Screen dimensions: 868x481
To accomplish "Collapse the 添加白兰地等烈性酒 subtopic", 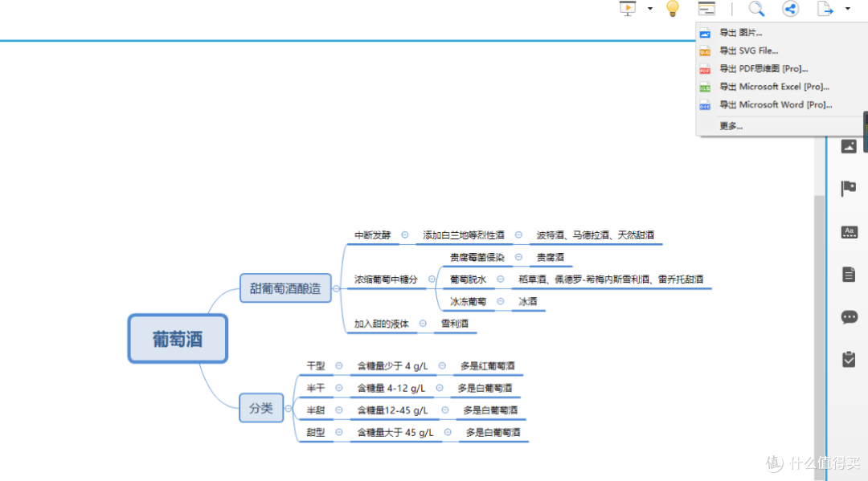I will point(518,235).
